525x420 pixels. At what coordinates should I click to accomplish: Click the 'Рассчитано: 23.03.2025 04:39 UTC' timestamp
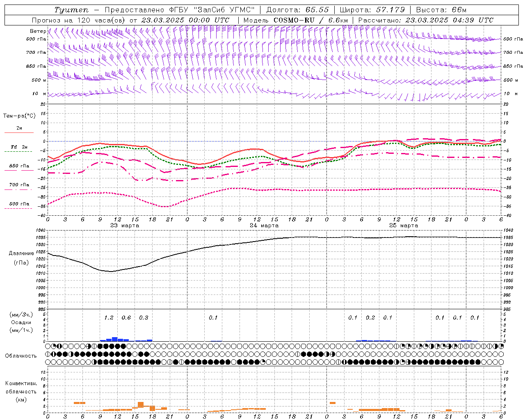(x=426, y=20)
